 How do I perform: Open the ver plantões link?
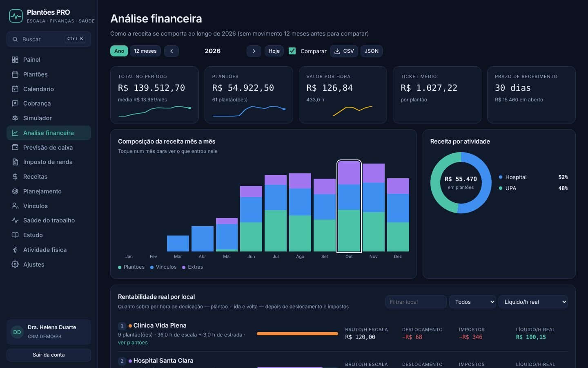[133, 343]
